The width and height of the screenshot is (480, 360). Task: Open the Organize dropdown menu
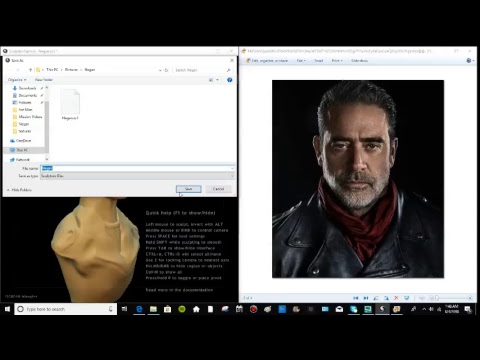(17, 80)
